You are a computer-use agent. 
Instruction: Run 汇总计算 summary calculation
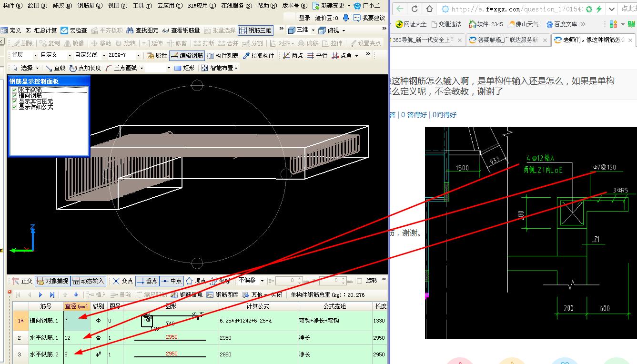(41, 30)
